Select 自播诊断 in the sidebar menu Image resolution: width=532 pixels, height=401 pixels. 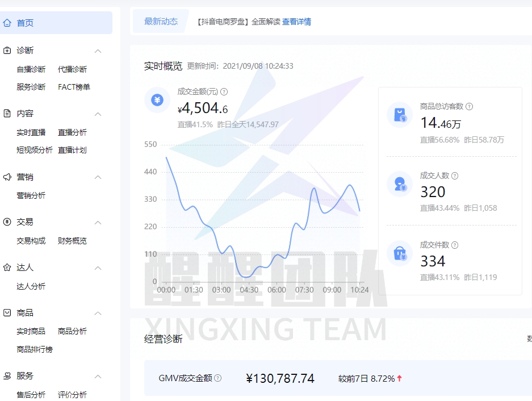click(x=31, y=69)
